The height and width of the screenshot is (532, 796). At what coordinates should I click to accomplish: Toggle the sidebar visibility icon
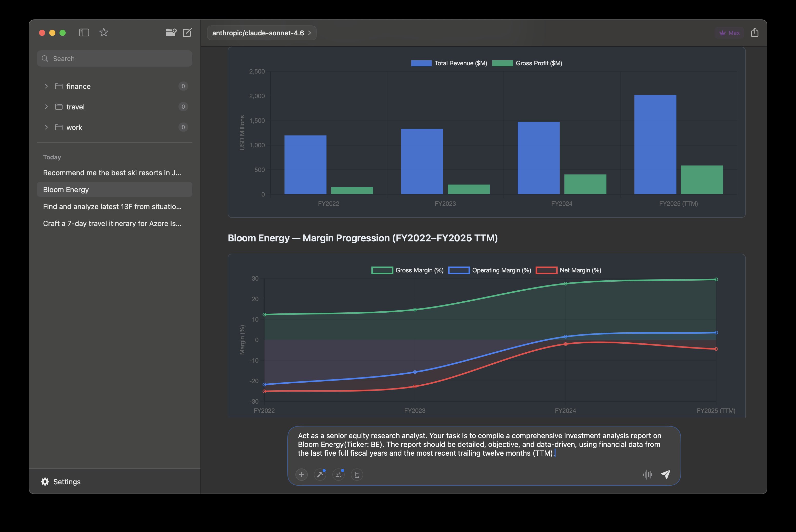click(84, 32)
